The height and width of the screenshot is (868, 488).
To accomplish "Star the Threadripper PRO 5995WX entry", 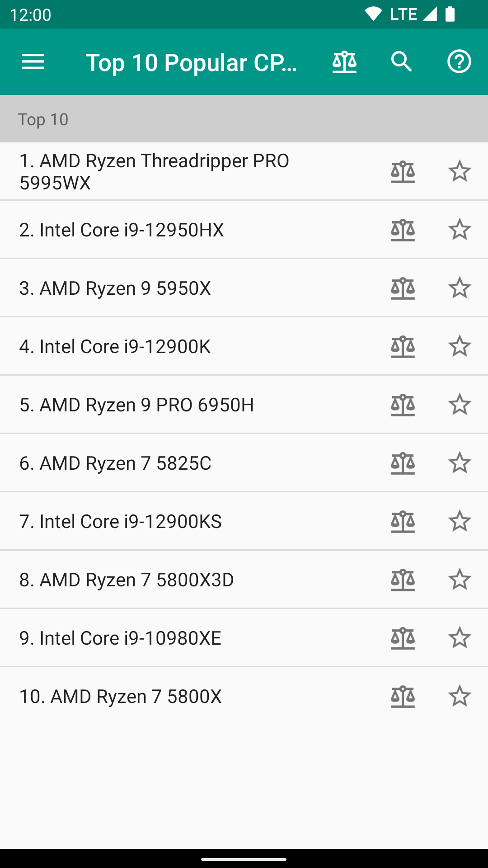I will pyautogui.click(x=460, y=171).
